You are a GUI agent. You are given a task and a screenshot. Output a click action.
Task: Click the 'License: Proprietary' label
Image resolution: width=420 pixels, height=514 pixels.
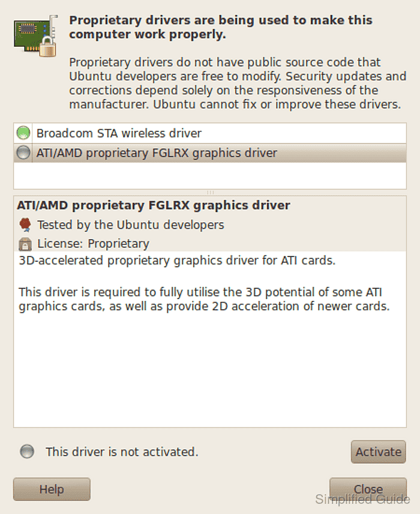tap(94, 244)
